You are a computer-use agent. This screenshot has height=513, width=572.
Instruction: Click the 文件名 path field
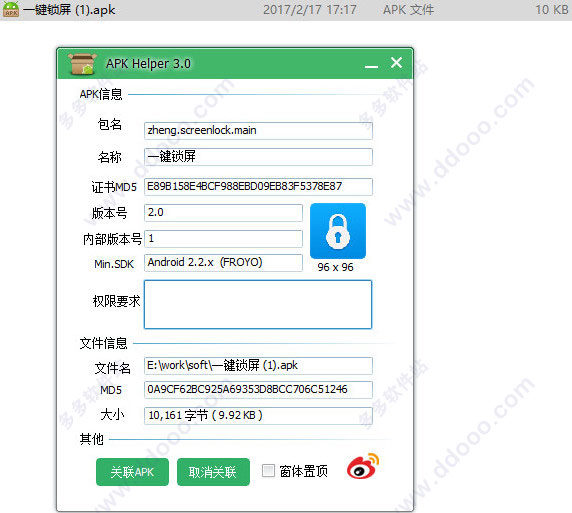tap(258, 366)
